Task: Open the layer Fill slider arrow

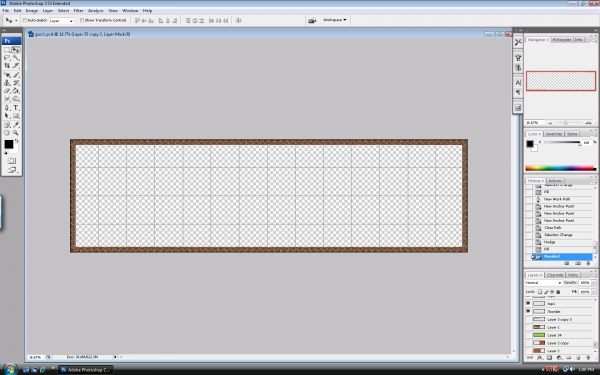Action: [x=594, y=292]
